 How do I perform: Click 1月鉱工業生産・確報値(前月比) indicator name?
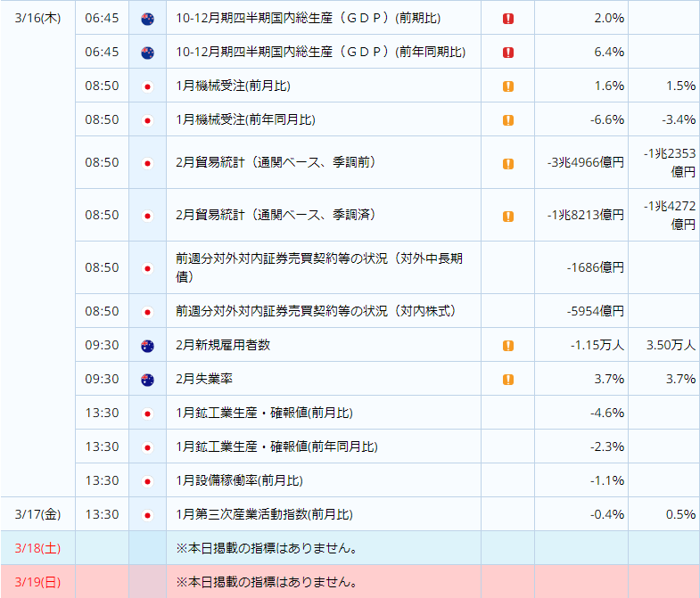coord(264,413)
